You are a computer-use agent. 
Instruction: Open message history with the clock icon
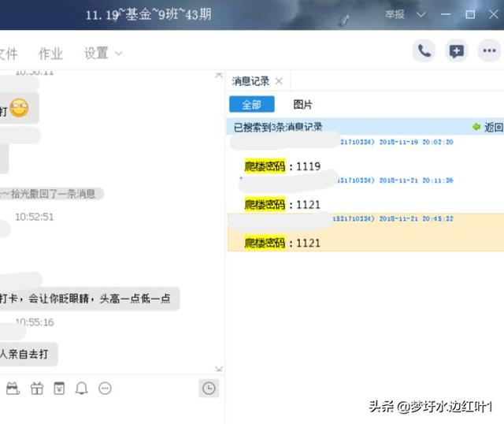point(209,388)
